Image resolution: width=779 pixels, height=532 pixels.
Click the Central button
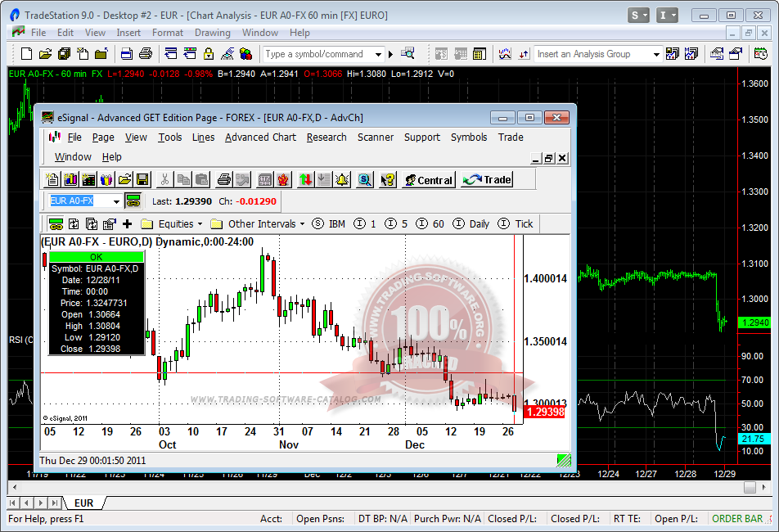click(x=427, y=179)
